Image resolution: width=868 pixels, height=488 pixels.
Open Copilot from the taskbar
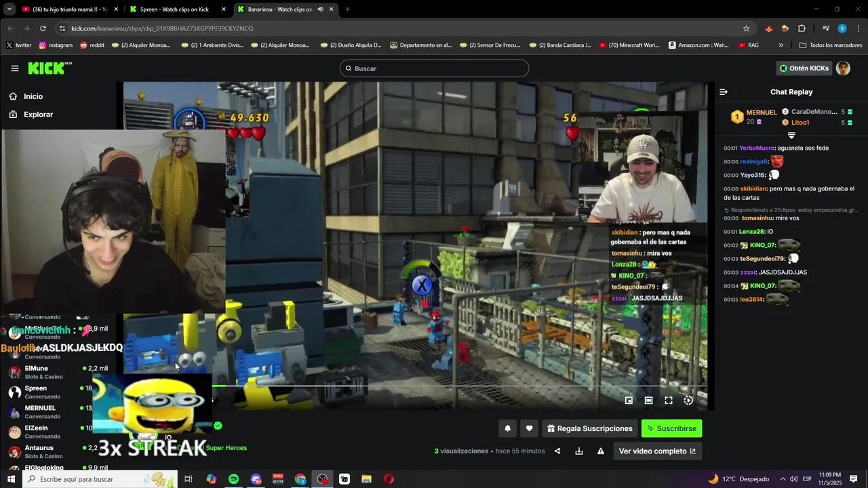coord(211,479)
